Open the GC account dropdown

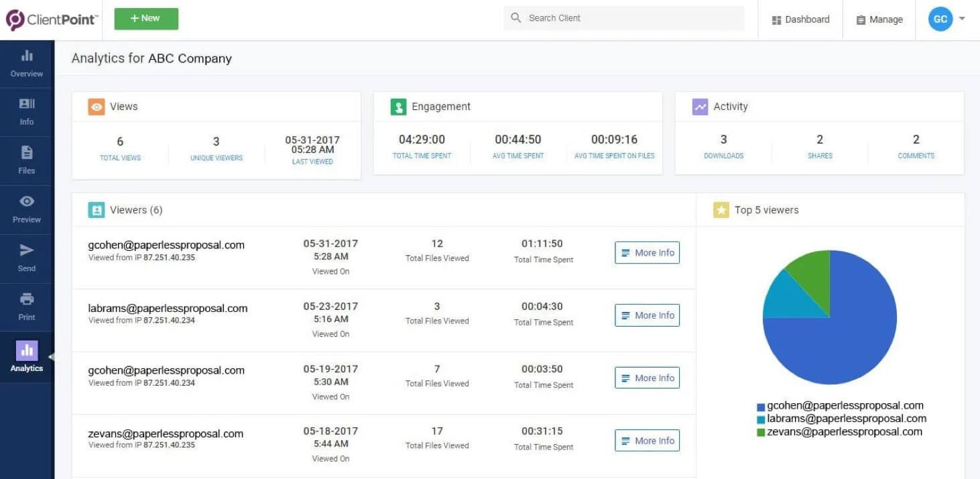point(947,19)
